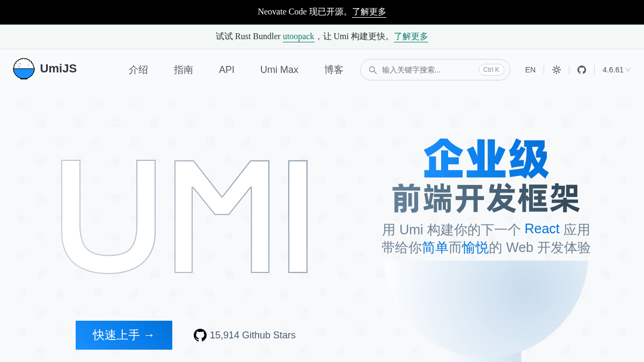Click the keyword search input field
This screenshot has width=644, height=362.
pos(435,70)
